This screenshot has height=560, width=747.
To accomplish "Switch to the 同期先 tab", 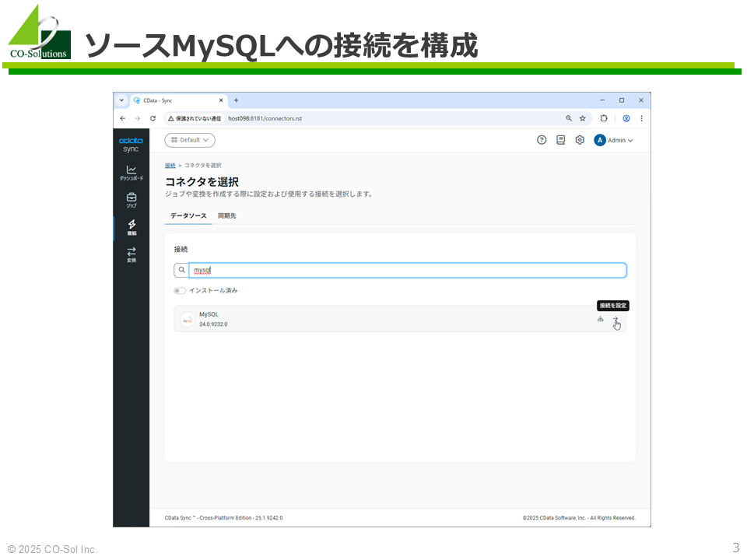I will [226, 216].
